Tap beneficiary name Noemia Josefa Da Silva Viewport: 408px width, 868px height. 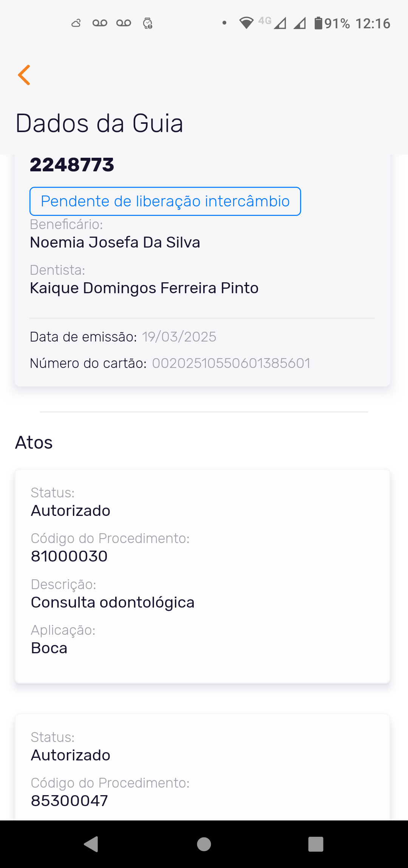point(115,242)
